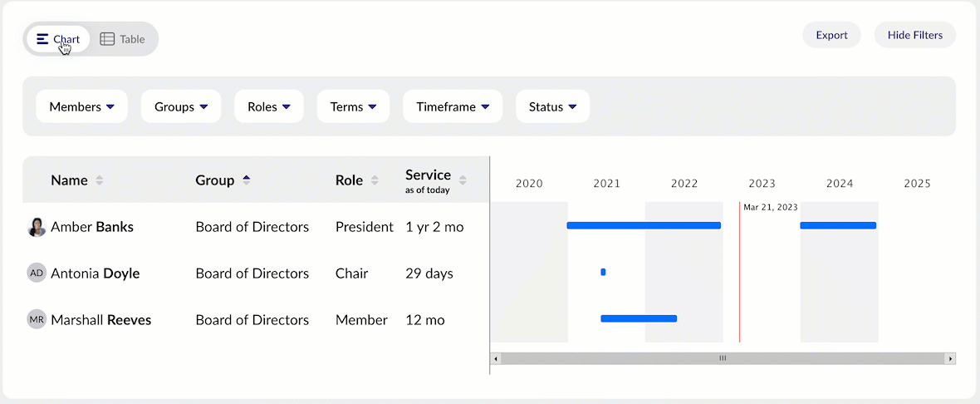Click the Hide Filters button

pos(914,35)
